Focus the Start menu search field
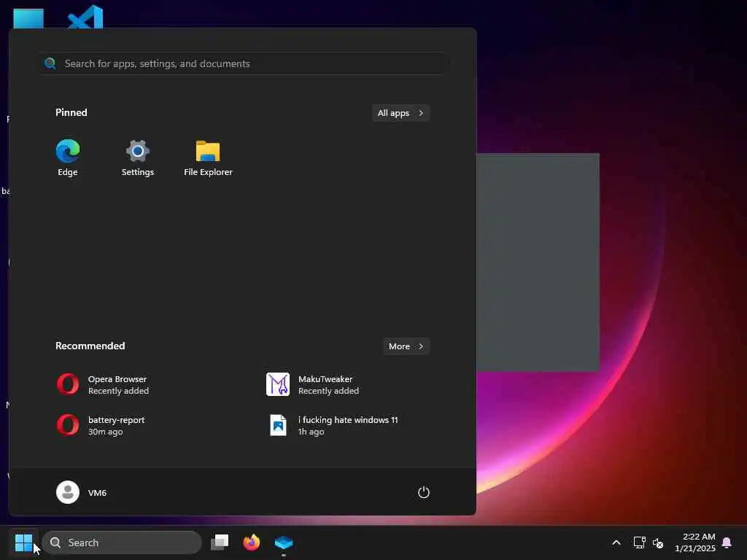Screen dimensions: 747x560 point(244,63)
